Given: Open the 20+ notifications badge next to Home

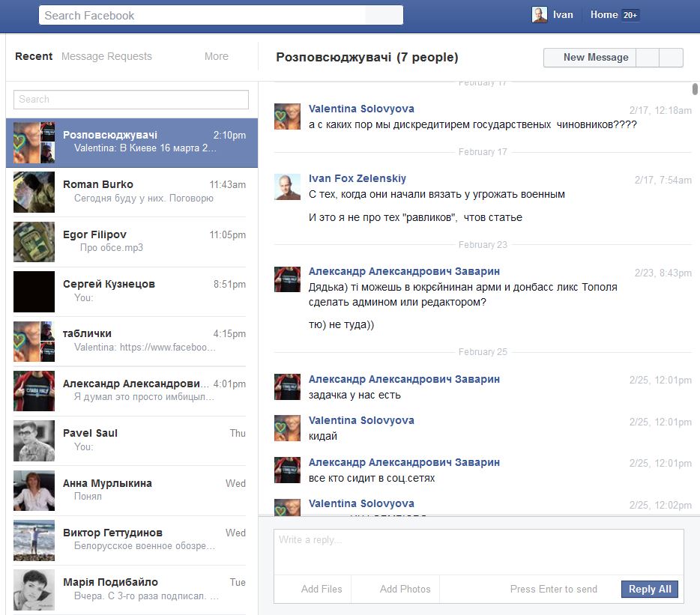Looking at the screenshot, I should click(630, 15).
